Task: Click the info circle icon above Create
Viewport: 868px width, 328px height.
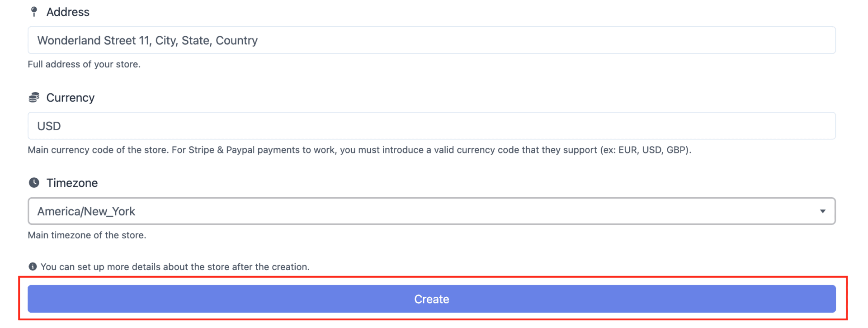Action: [33, 266]
